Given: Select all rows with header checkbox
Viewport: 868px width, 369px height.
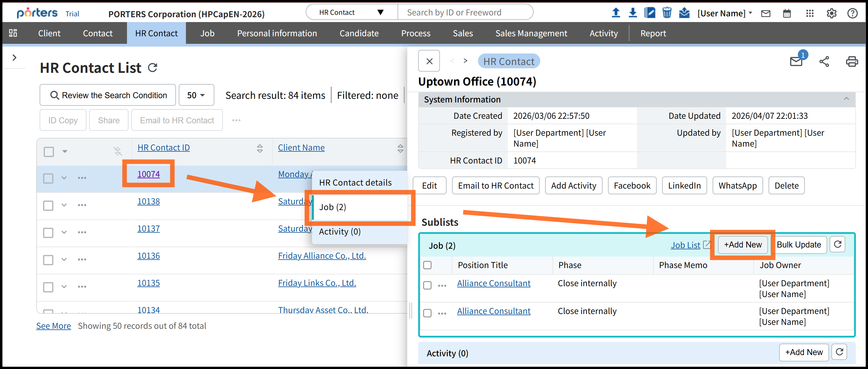Looking at the screenshot, I should [x=49, y=151].
